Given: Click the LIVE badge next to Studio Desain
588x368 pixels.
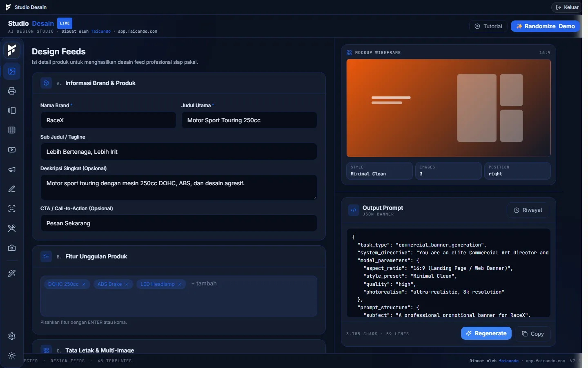Looking at the screenshot, I should [65, 23].
